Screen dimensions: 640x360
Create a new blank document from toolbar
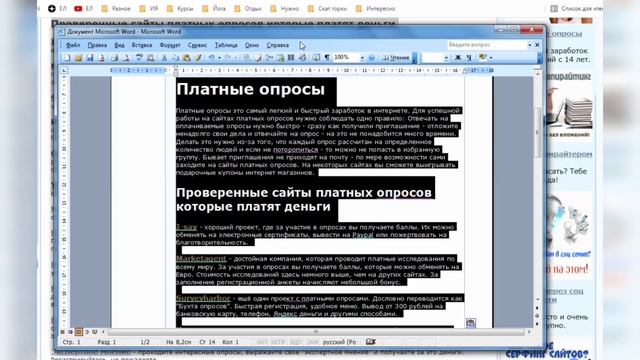tap(67, 58)
